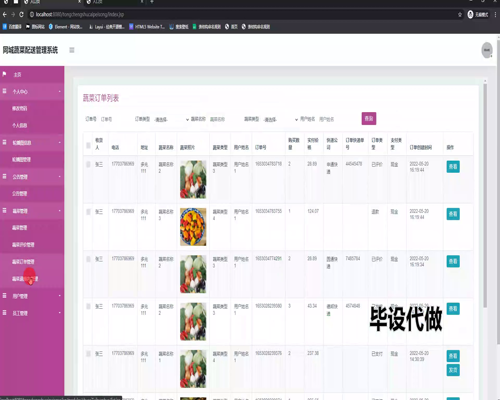Reload the page with the refresh icon
This screenshot has height=400, width=500.
(22, 14)
